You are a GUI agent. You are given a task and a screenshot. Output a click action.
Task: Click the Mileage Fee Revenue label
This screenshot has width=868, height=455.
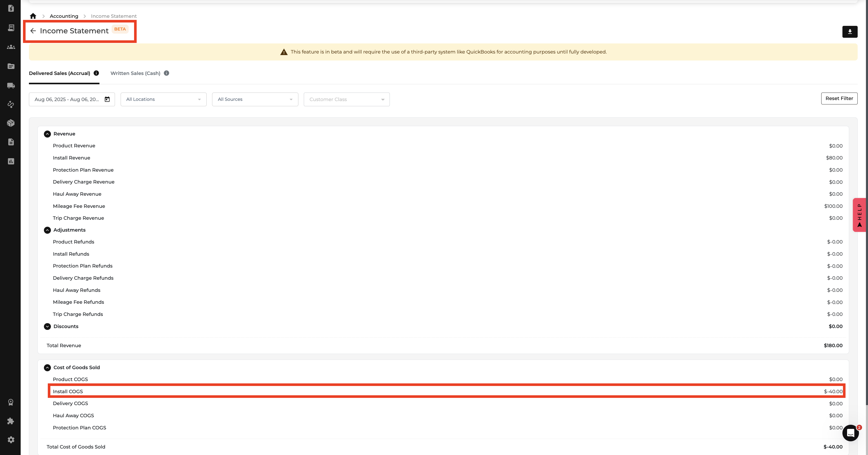(x=79, y=206)
